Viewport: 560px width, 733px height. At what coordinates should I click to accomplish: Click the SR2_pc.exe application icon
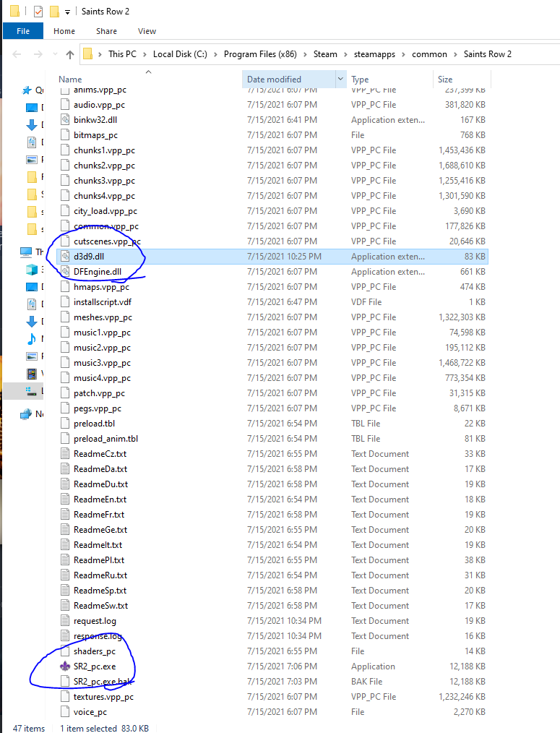[66, 666]
